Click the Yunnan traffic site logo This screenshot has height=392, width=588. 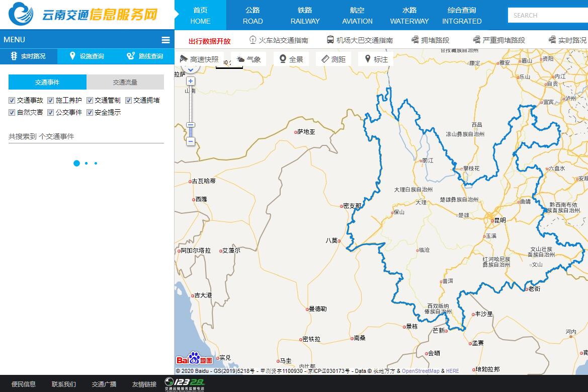click(83, 15)
